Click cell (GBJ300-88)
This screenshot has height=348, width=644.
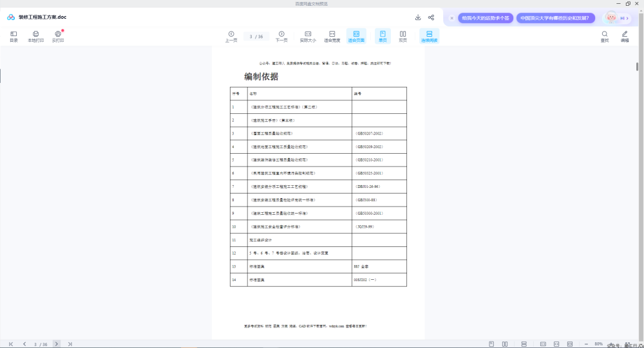click(x=366, y=200)
